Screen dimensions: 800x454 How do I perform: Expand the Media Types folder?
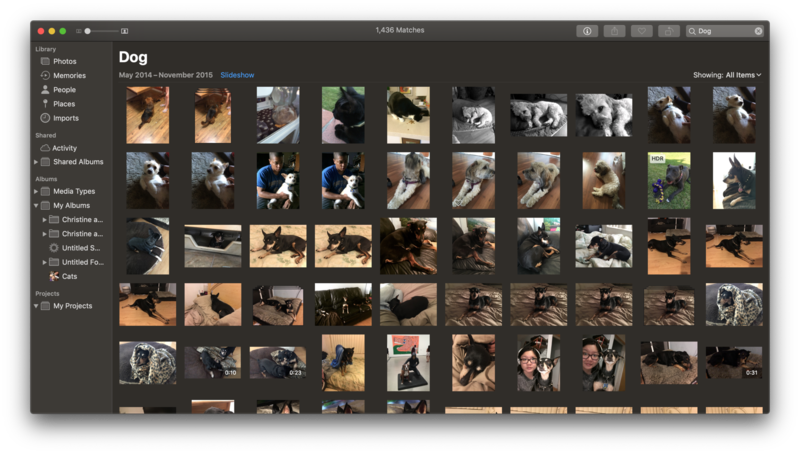click(36, 191)
